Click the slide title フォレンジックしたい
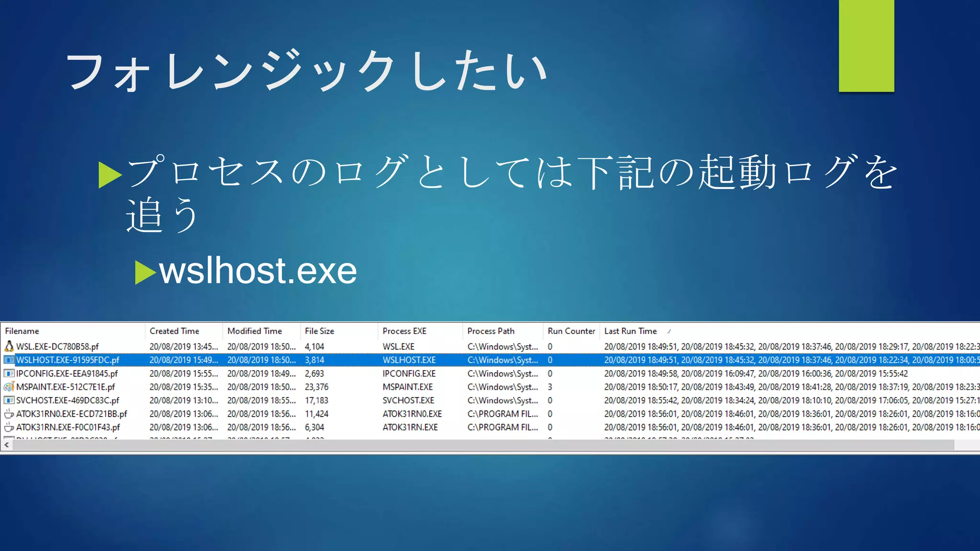The height and width of the screenshot is (551, 980). point(306,71)
